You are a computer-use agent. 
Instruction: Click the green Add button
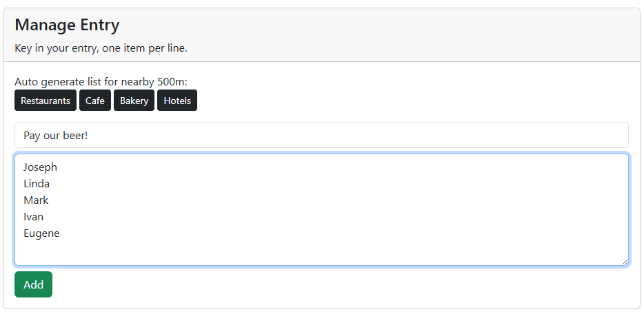(x=33, y=284)
